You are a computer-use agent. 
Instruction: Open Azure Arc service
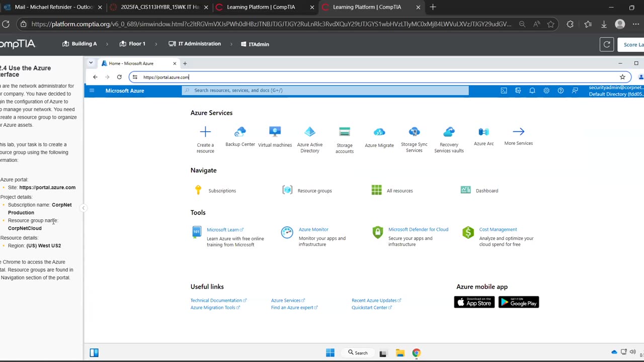point(484,136)
